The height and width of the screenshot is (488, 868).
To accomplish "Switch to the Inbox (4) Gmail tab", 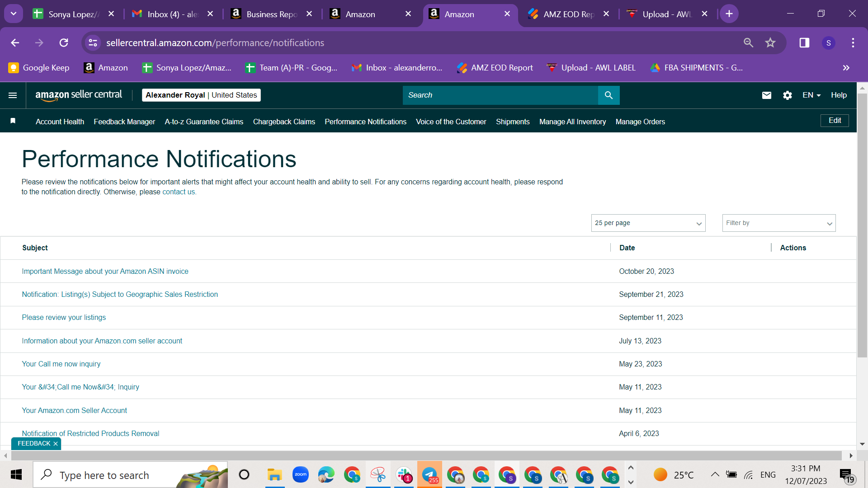I will point(172,14).
